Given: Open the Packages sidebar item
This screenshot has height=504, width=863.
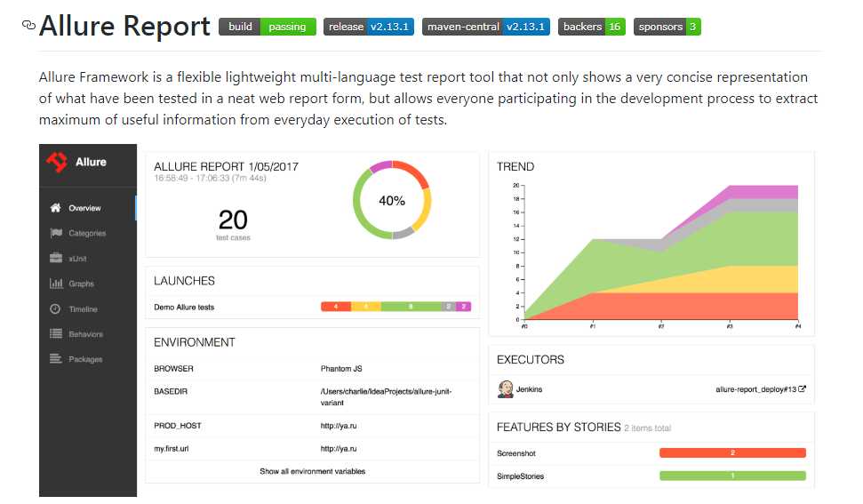Looking at the screenshot, I should (x=87, y=359).
